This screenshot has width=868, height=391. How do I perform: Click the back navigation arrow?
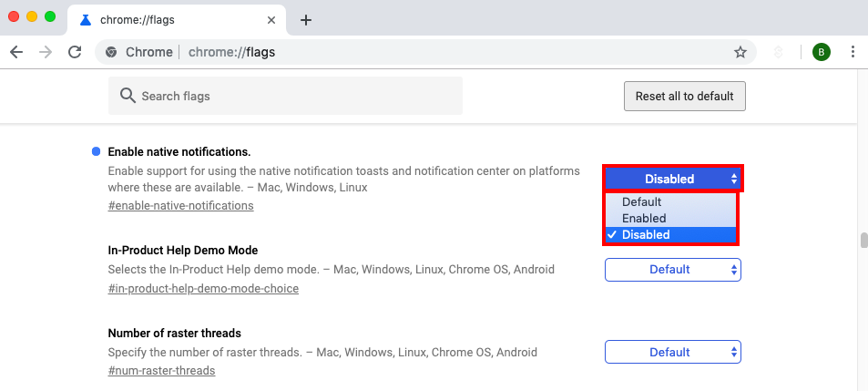[x=16, y=52]
